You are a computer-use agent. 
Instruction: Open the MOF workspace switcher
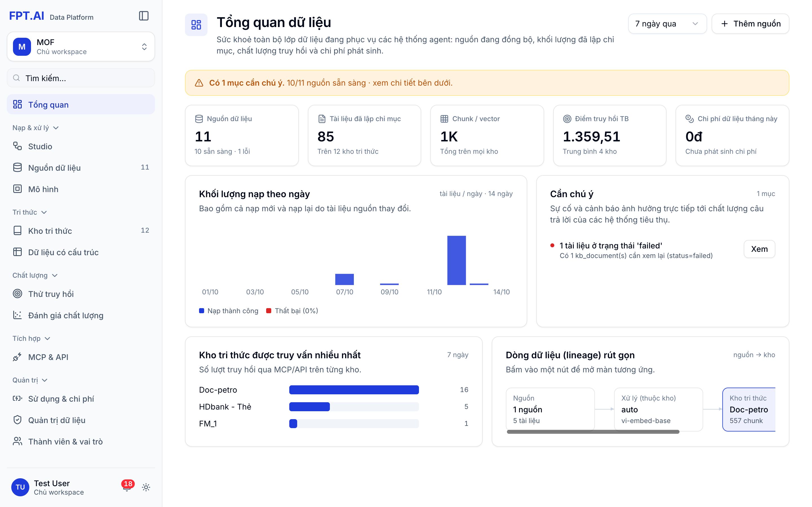(81, 46)
